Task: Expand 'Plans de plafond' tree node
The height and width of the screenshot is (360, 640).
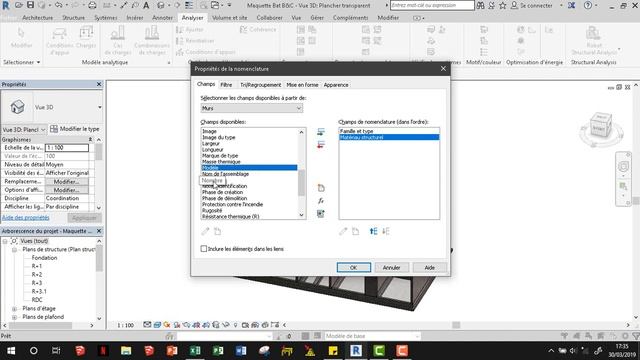Action: pos(14,317)
